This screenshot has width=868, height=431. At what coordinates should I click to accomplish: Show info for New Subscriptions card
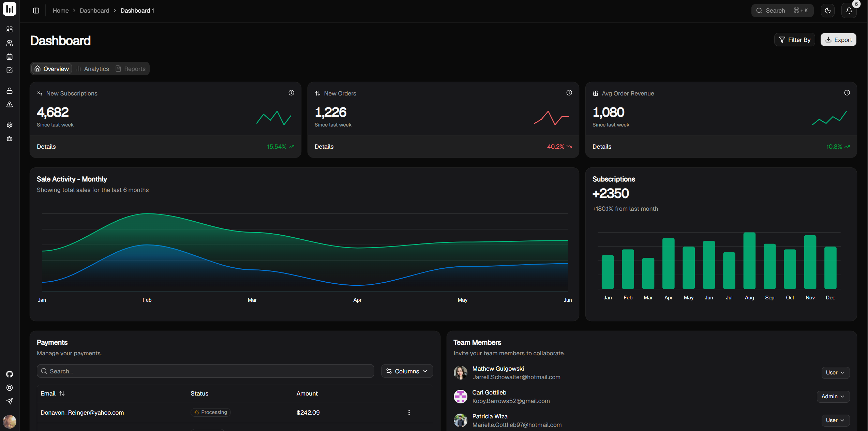click(x=291, y=93)
